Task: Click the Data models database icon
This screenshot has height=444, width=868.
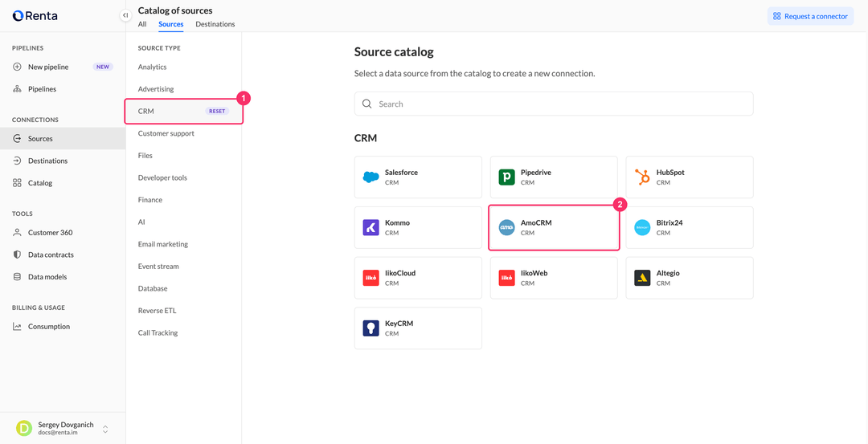Action: click(x=17, y=277)
